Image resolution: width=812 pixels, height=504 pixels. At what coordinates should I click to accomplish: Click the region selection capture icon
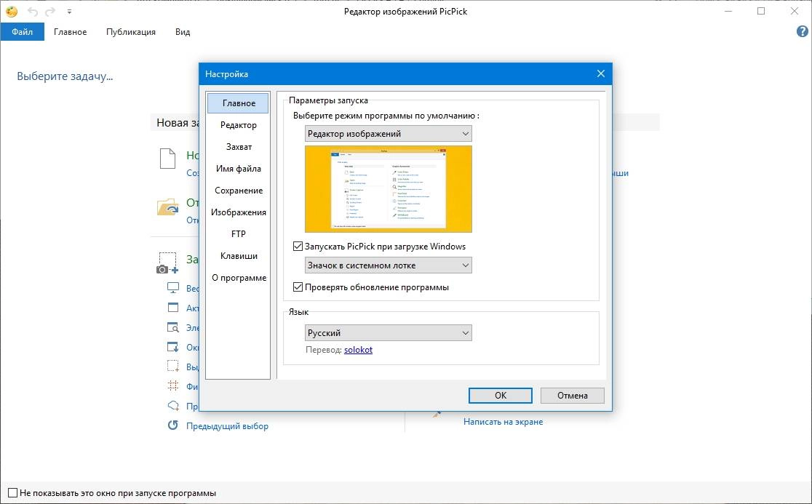[x=173, y=367]
